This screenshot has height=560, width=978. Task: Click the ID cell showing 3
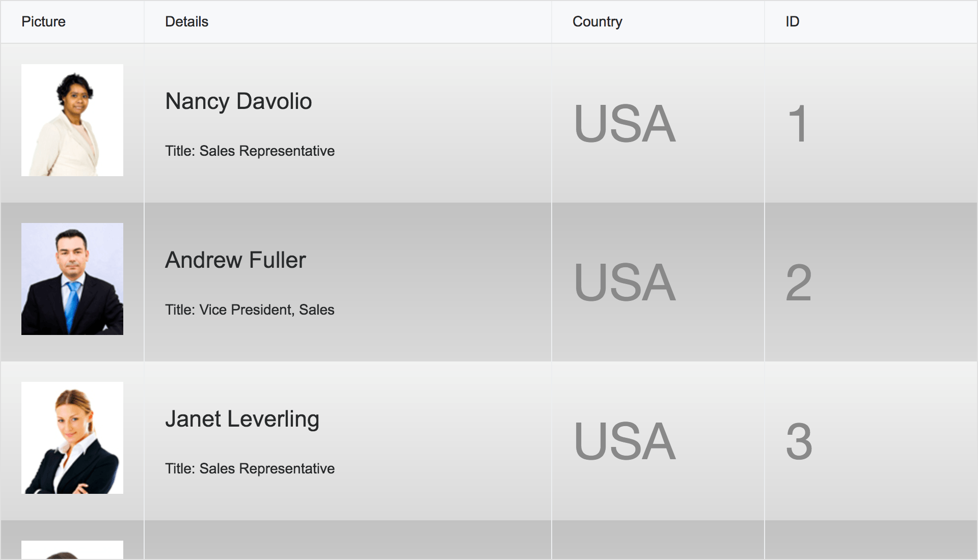pyautogui.click(x=799, y=441)
